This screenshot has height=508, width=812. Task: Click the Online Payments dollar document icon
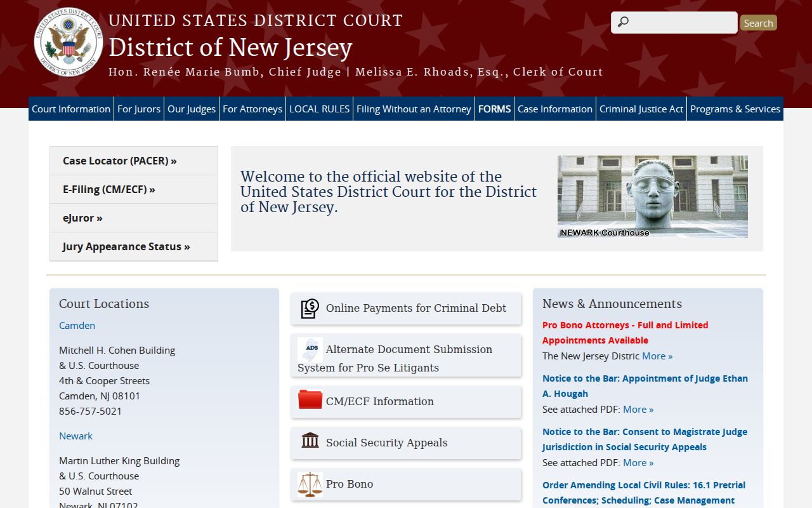pos(310,308)
